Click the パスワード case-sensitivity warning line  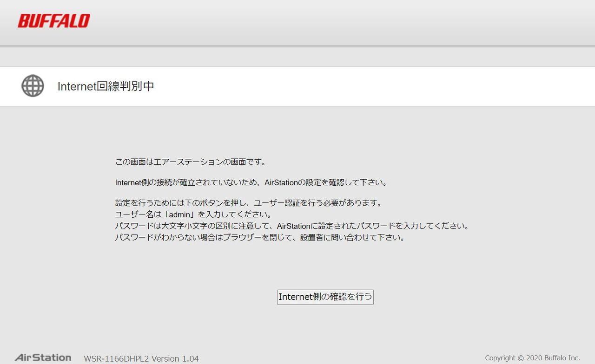point(292,226)
